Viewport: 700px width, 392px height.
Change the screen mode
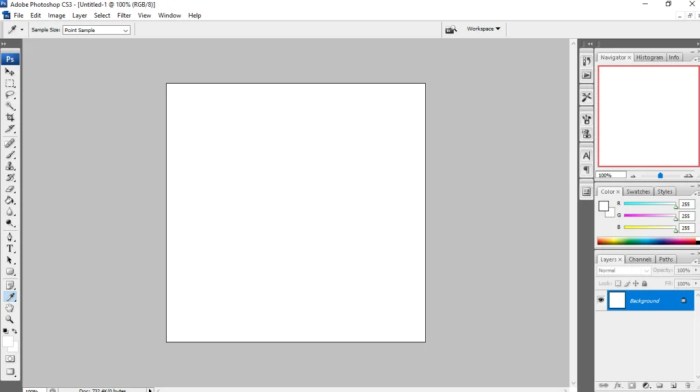click(10, 372)
